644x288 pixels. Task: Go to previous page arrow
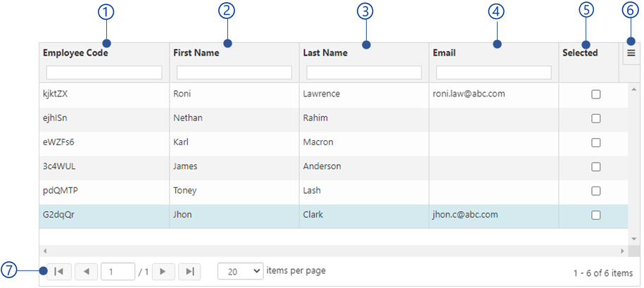pos(87,272)
